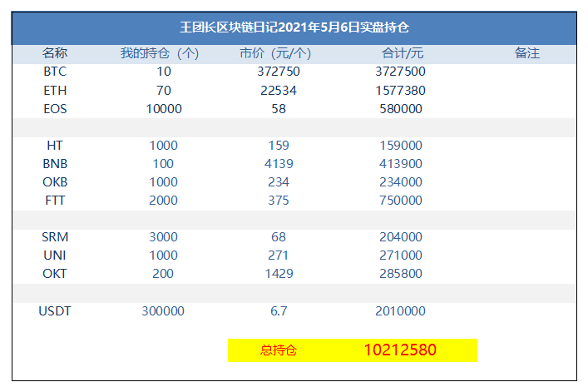588x392 pixels.
Task: Click the '名称' column header
Action: pos(55,53)
